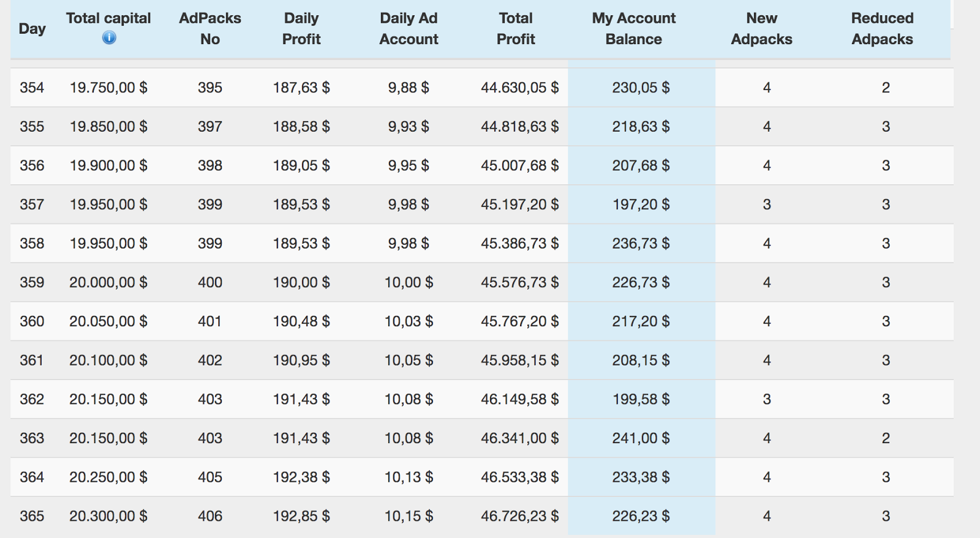Select day 354 cell
Screen dimensions: 980x538
[32, 88]
